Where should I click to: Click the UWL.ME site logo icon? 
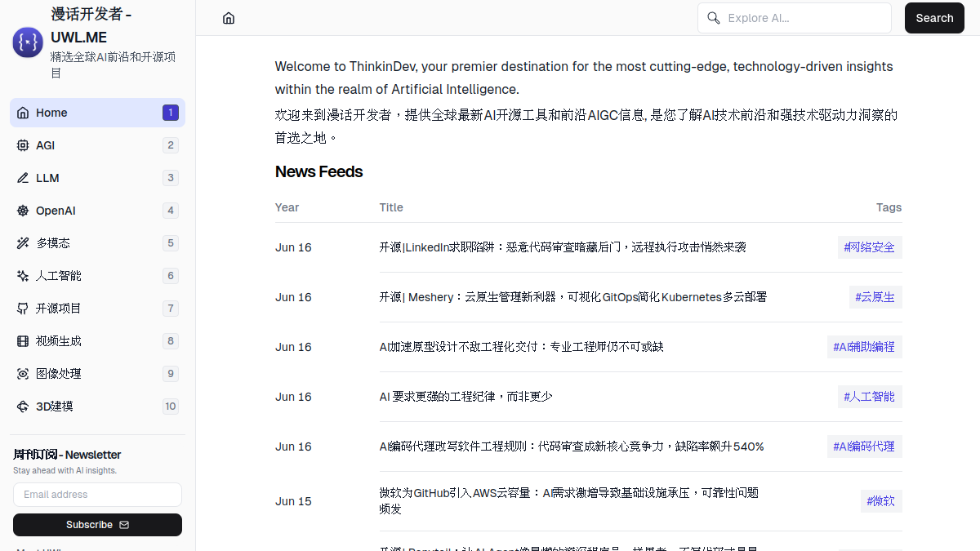[x=28, y=42]
